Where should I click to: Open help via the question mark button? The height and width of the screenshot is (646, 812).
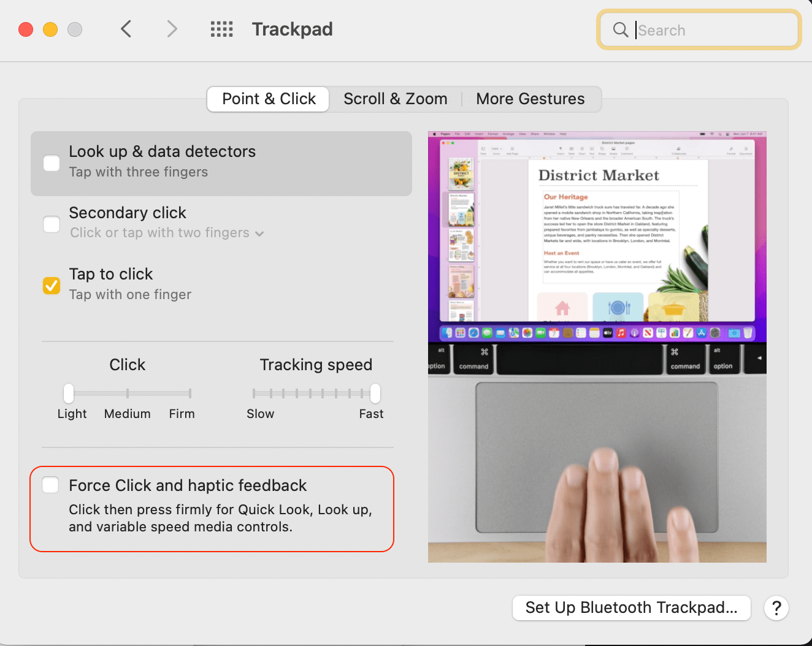pyautogui.click(x=776, y=607)
